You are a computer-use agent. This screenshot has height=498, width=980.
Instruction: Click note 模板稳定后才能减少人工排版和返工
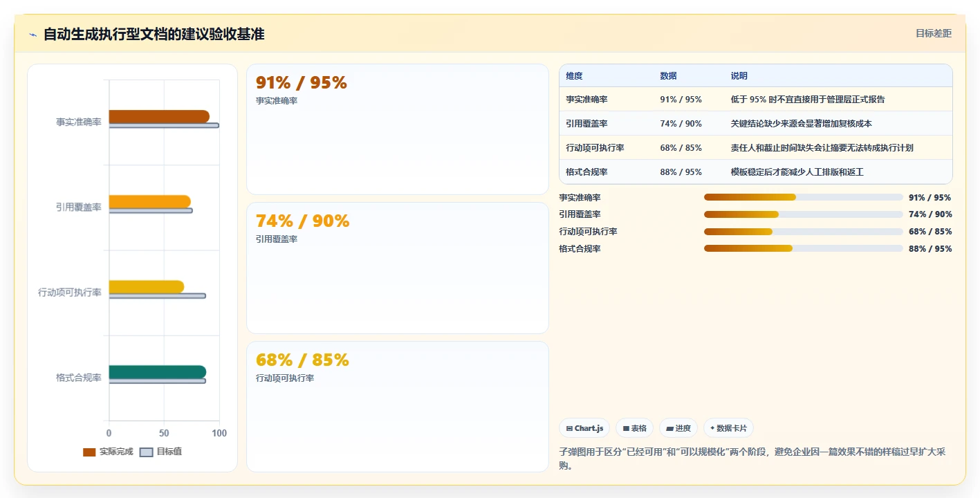[x=797, y=172]
